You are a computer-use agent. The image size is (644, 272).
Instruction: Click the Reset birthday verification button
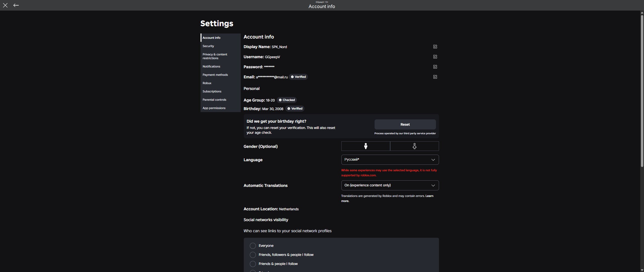[405, 124]
